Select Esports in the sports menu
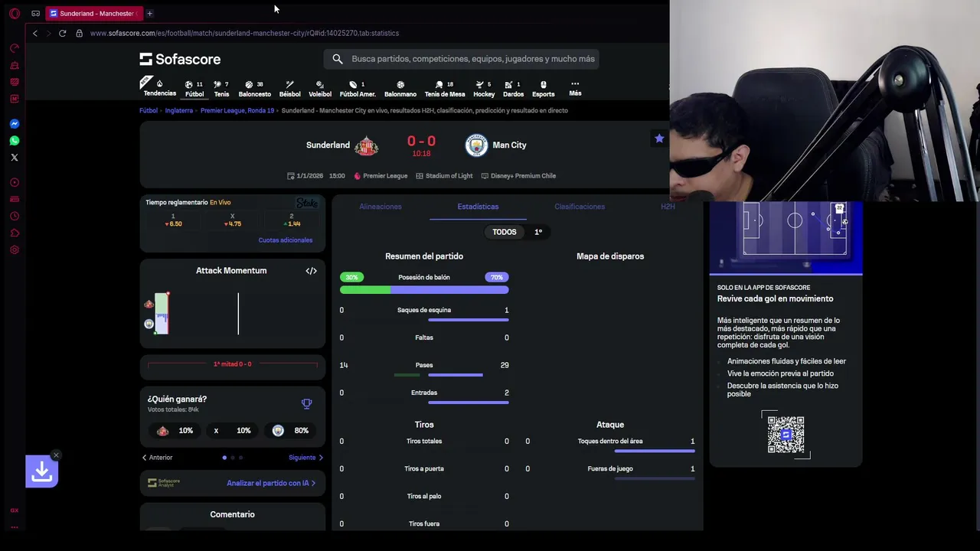Screen dimensions: 980x551 [544, 89]
